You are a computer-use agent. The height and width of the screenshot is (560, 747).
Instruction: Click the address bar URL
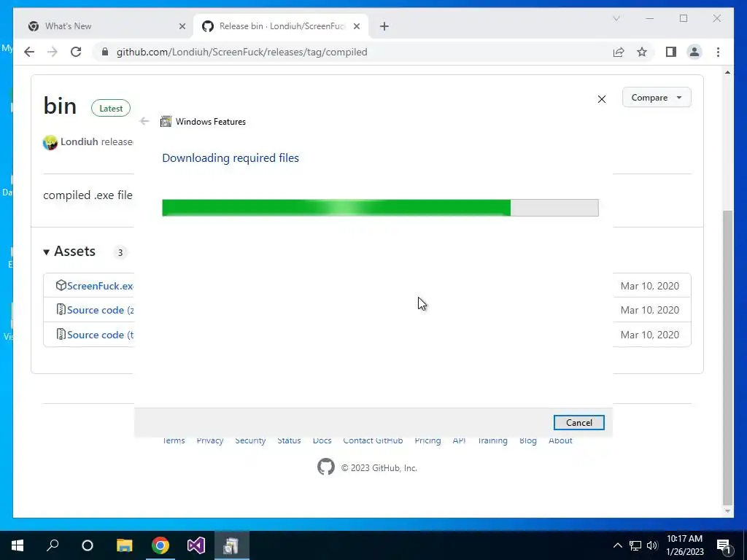(x=242, y=52)
